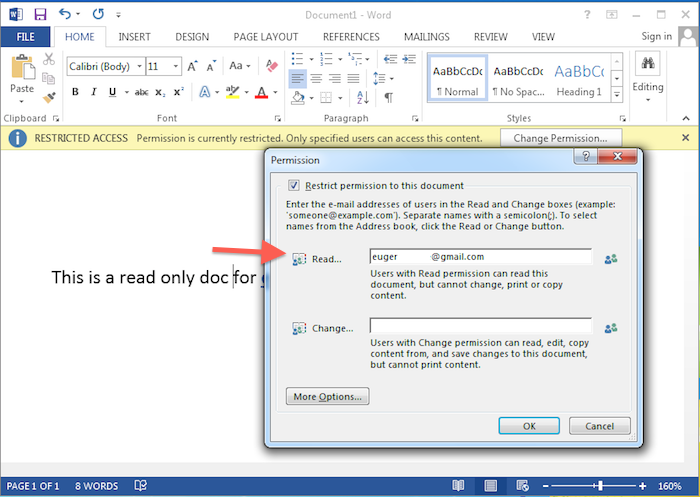
Task: Toggle Underline formatting
Action: pyautogui.click(x=112, y=92)
